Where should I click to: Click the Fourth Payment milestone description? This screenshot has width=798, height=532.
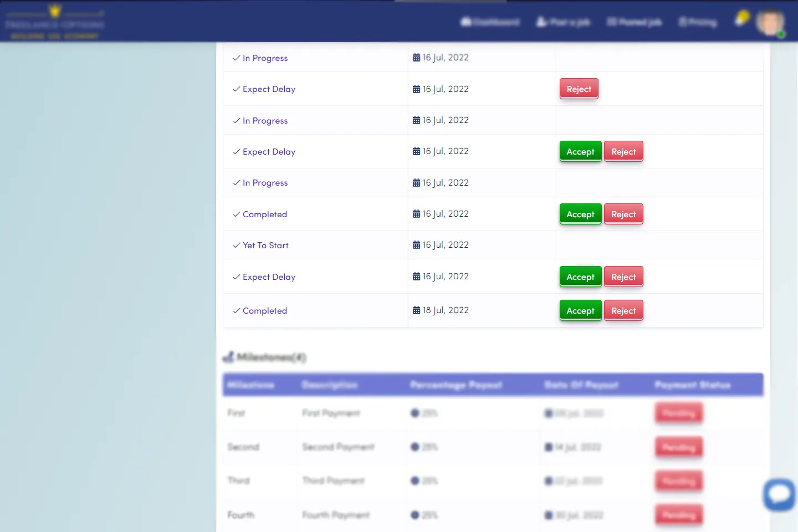(x=336, y=515)
